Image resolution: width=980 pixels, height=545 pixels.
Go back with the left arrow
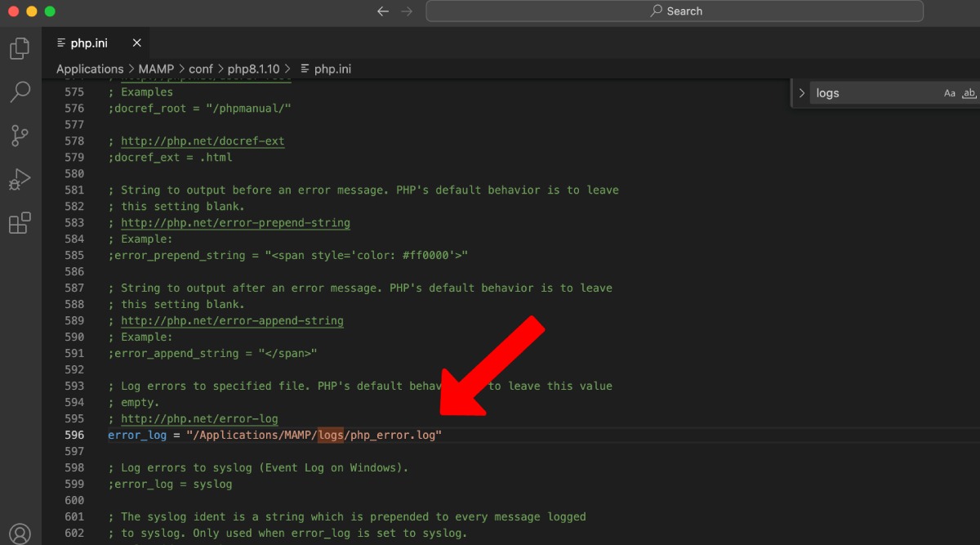point(383,11)
